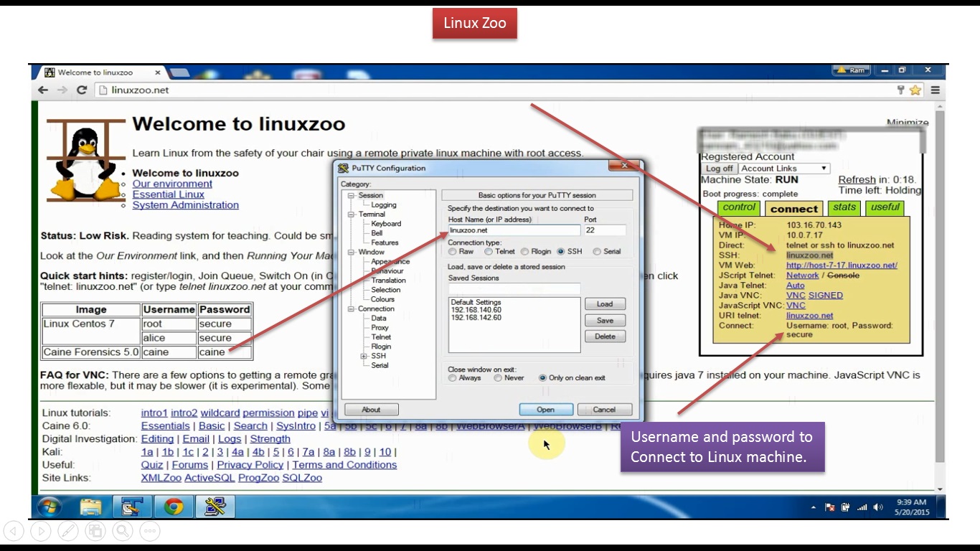The width and height of the screenshot is (980, 551).
Task: Open Windows Start menu orb
Action: tap(49, 507)
